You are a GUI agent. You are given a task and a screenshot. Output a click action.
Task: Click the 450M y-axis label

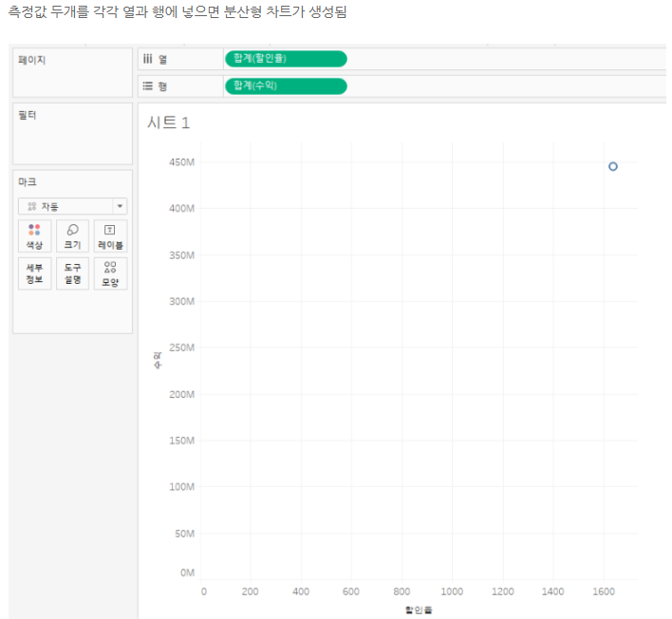(x=181, y=162)
